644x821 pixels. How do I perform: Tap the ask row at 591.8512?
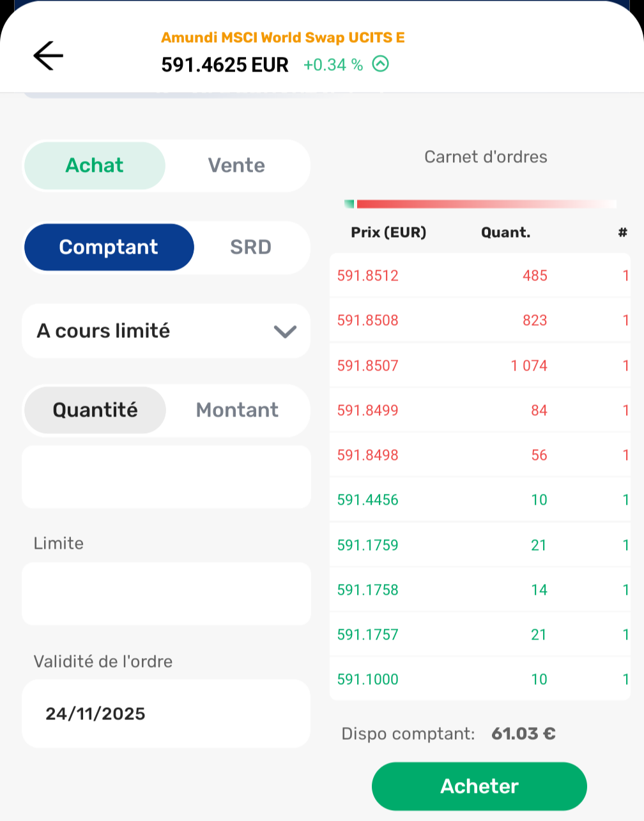click(x=479, y=275)
